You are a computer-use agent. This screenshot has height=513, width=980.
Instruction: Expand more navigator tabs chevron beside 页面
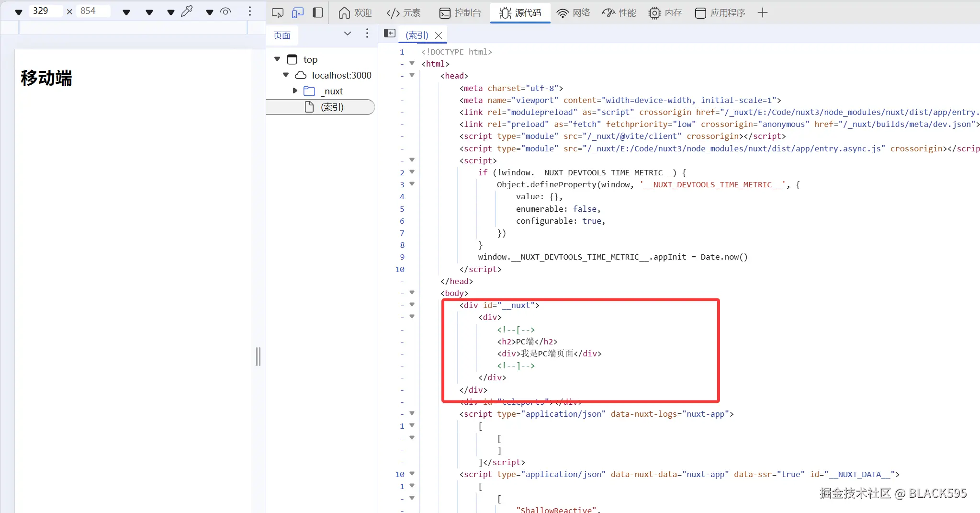(x=348, y=34)
